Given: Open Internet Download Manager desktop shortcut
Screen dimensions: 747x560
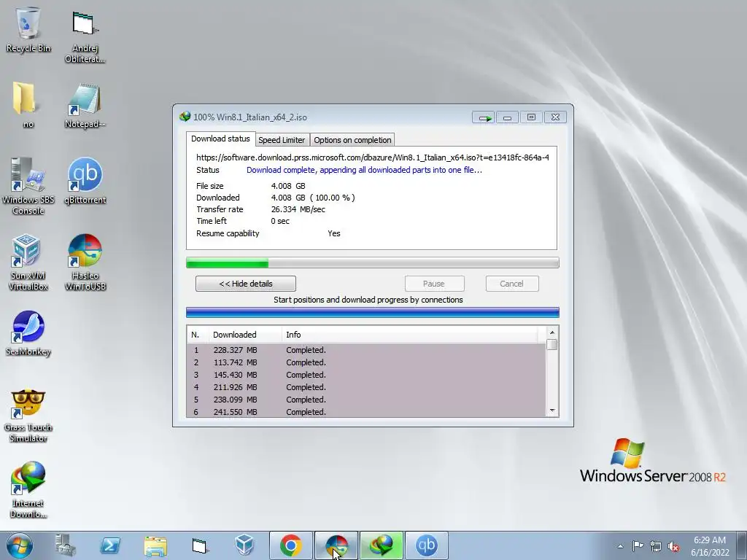Looking at the screenshot, I should pyautogui.click(x=28, y=489).
